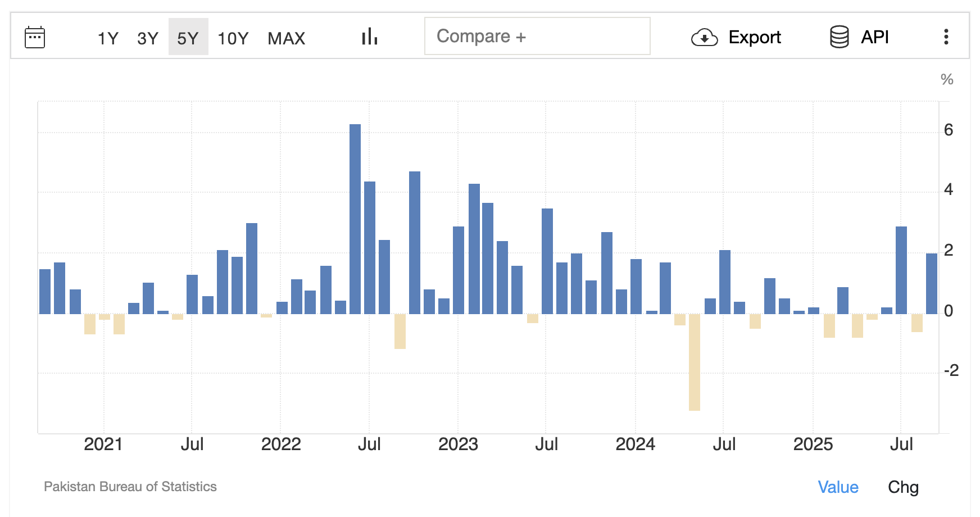Reselect the highlighted 5Y range
This screenshot has width=980, height=517.
[189, 38]
